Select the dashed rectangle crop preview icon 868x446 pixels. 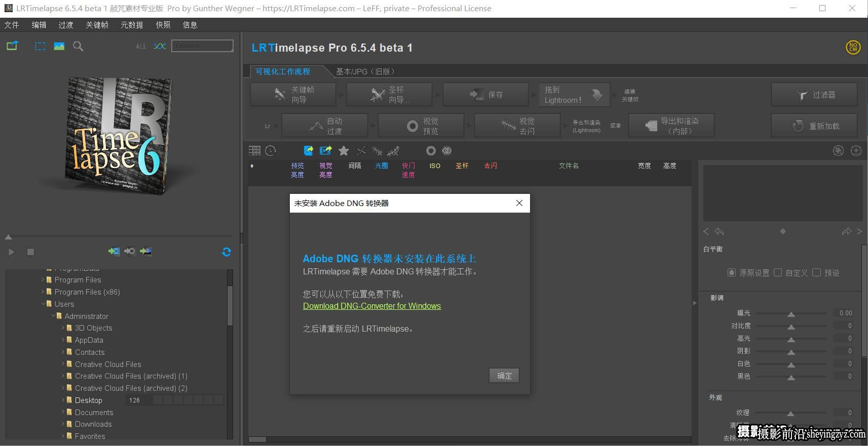click(40, 46)
